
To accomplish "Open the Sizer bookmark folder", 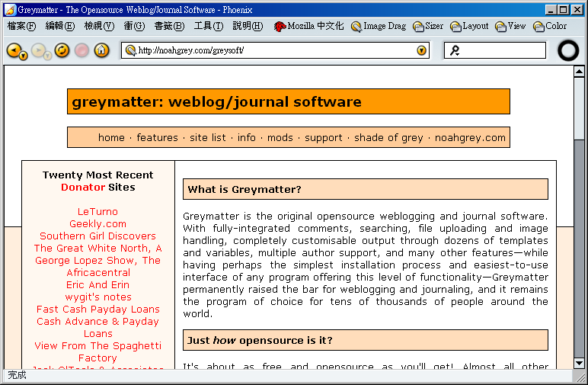I will 428,26.
